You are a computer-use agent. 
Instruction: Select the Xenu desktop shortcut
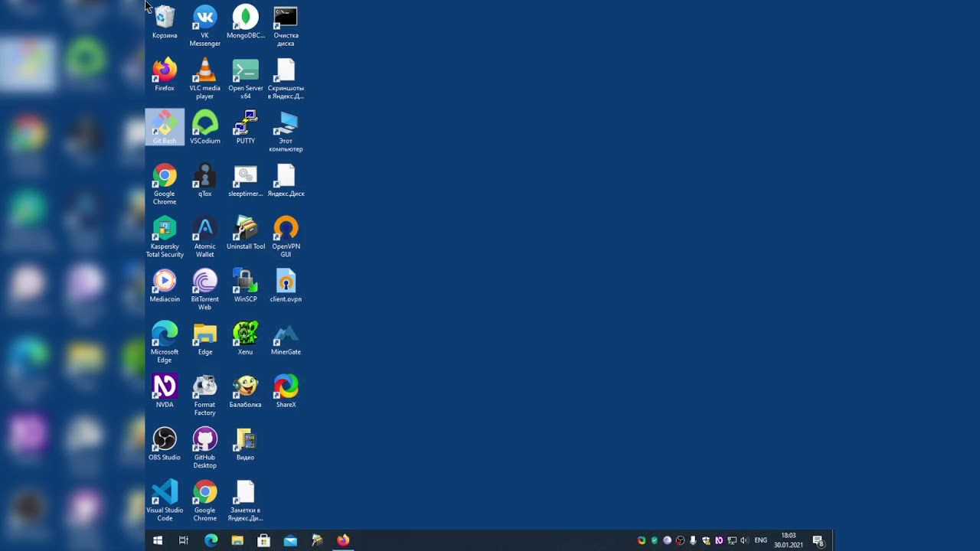(x=245, y=339)
